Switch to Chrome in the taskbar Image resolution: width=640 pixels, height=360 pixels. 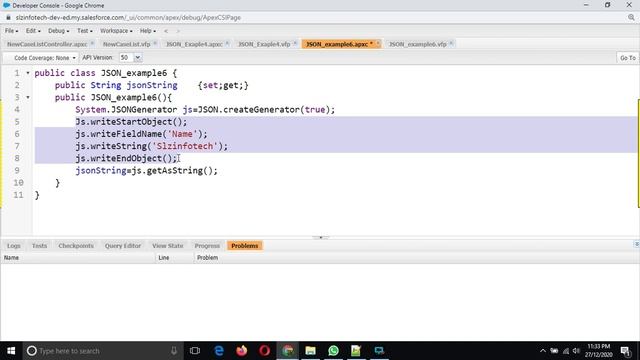point(288,351)
